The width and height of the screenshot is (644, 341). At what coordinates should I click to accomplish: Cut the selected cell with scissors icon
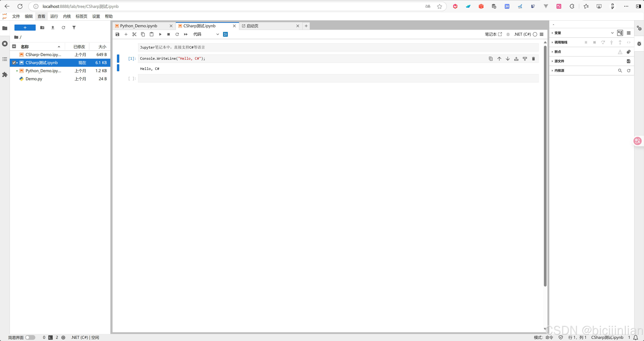pos(134,34)
